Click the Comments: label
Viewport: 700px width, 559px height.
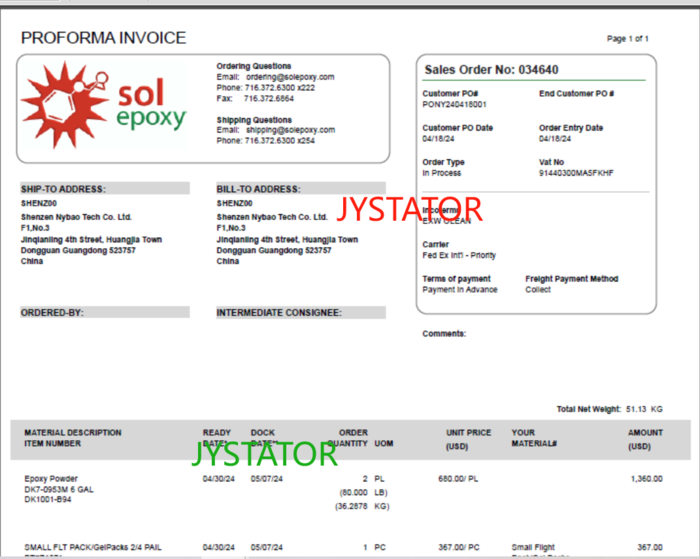444,334
